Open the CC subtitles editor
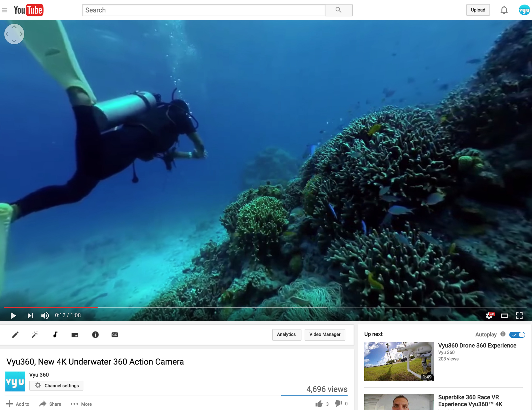Image resolution: width=532 pixels, height=410 pixels. point(115,335)
